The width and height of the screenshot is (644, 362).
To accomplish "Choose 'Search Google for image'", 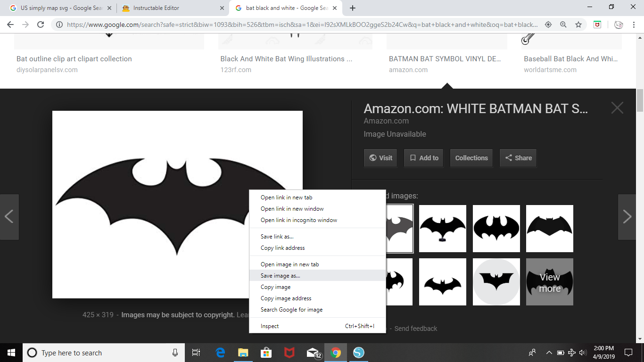I will 317,310.
